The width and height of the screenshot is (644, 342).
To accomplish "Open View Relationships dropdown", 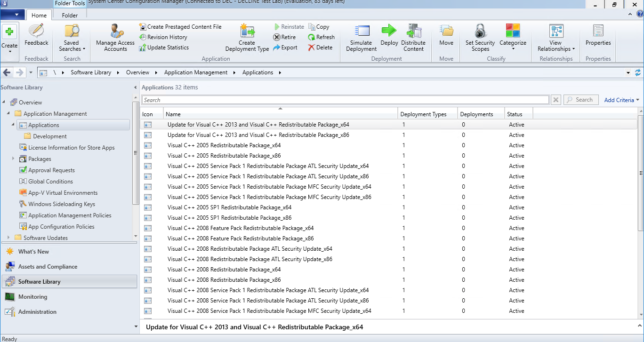I will 556,38.
